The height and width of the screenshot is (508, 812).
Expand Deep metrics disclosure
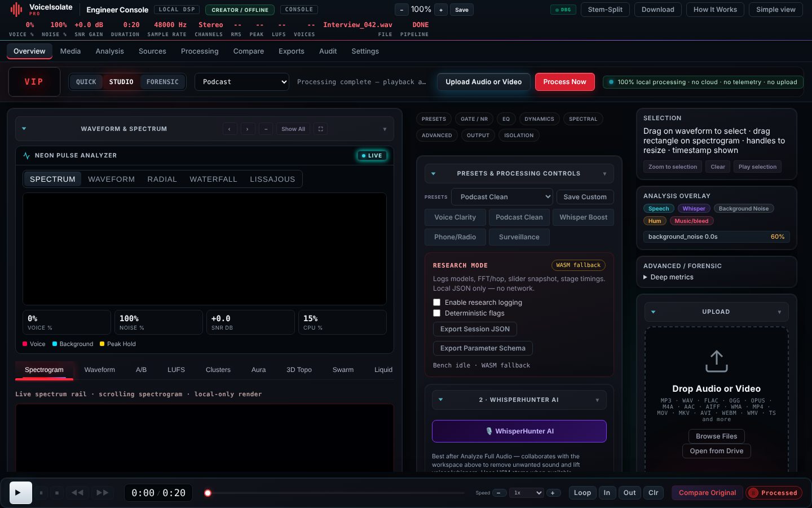tap(669, 277)
